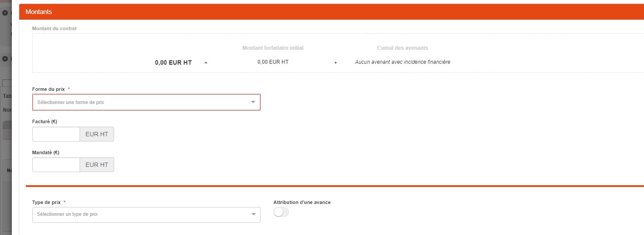Click the lower plus icon at left edge
Viewport: 644px width, 235px height.
pos(5,59)
